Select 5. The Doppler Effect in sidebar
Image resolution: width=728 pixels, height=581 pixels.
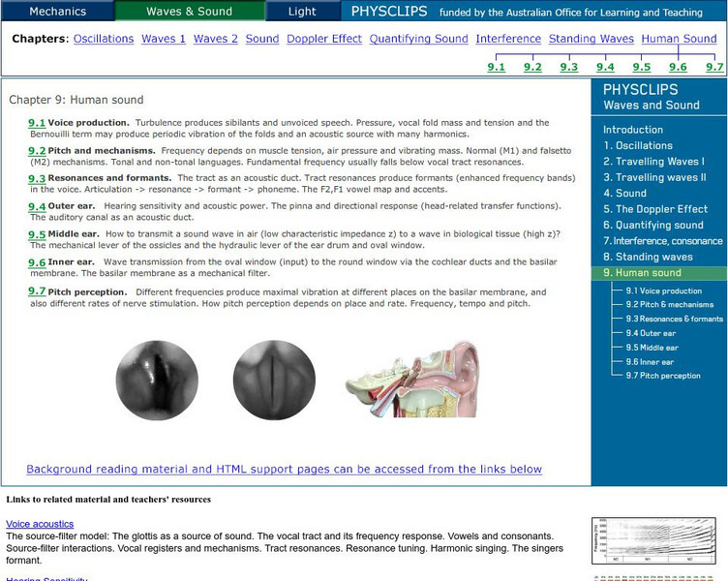point(655,209)
